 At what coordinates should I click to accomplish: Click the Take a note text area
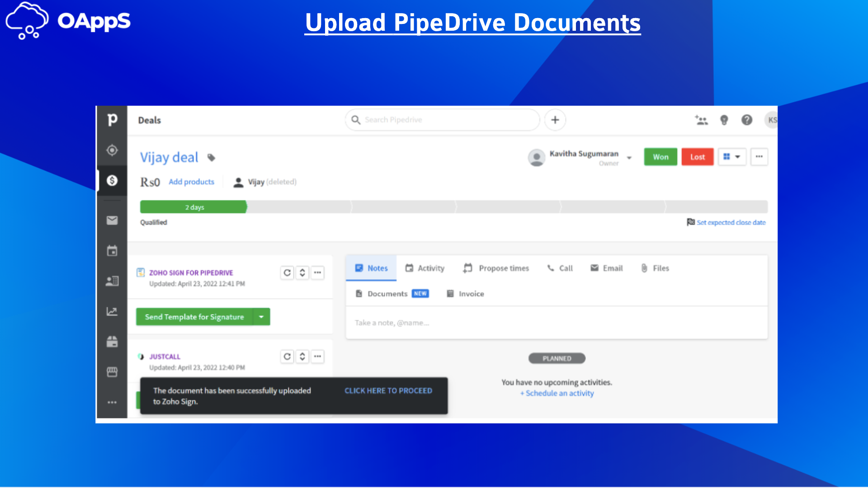pos(557,323)
